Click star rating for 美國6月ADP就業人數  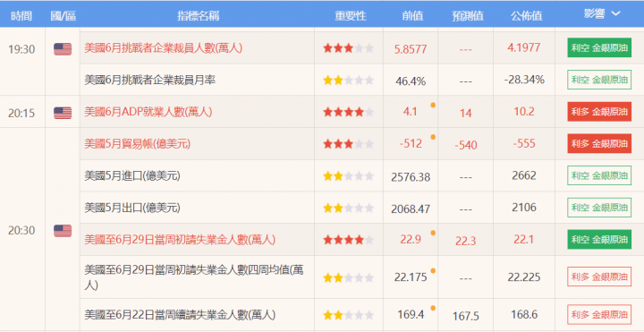pos(348,112)
